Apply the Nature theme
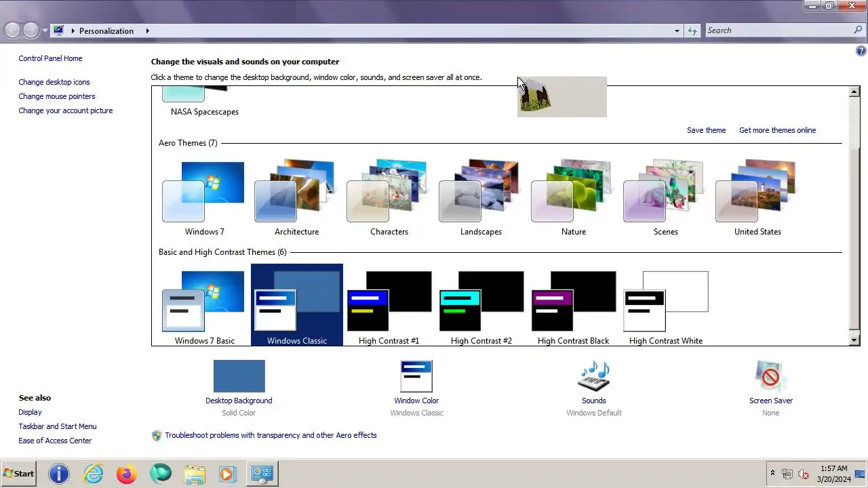 click(573, 198)
